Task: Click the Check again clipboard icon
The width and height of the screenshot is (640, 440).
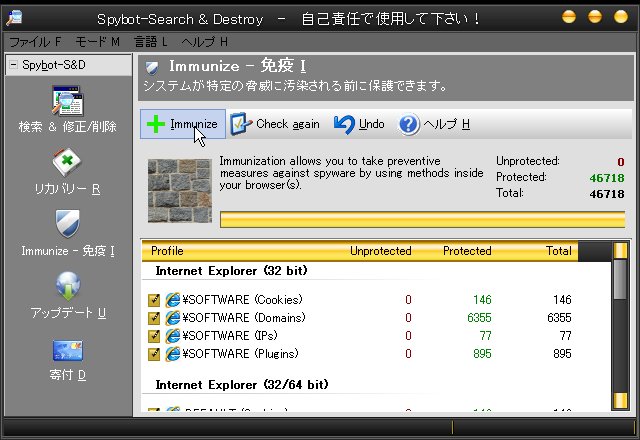Action: tap(240, 124)
